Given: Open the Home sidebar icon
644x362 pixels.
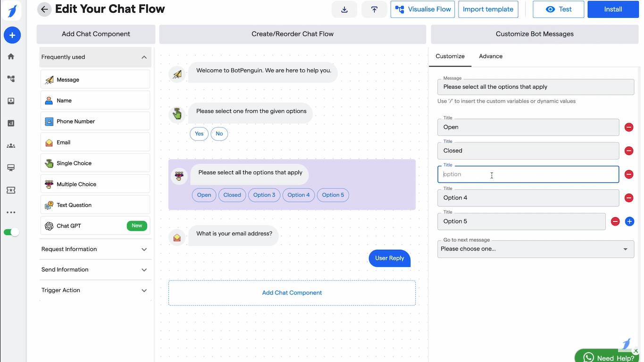Looking at the screenshot, I should coord(12,56).
